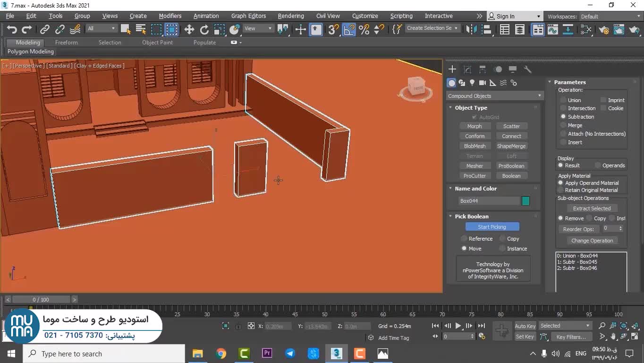Toggle the Angle Snap icon
This screenshot has width=644, height=363.
coord(348,30)
